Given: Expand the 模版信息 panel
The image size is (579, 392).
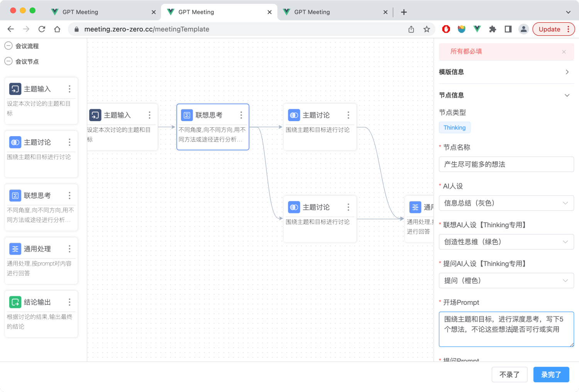Looking at the screenshot, I should click(x=506, y=72).
